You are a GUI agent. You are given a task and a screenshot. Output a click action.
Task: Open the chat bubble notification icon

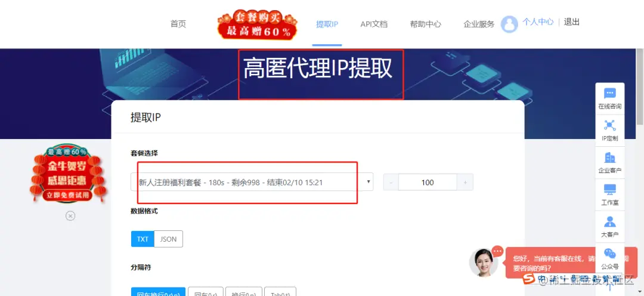pyautogui.click(x=498, y=251)
